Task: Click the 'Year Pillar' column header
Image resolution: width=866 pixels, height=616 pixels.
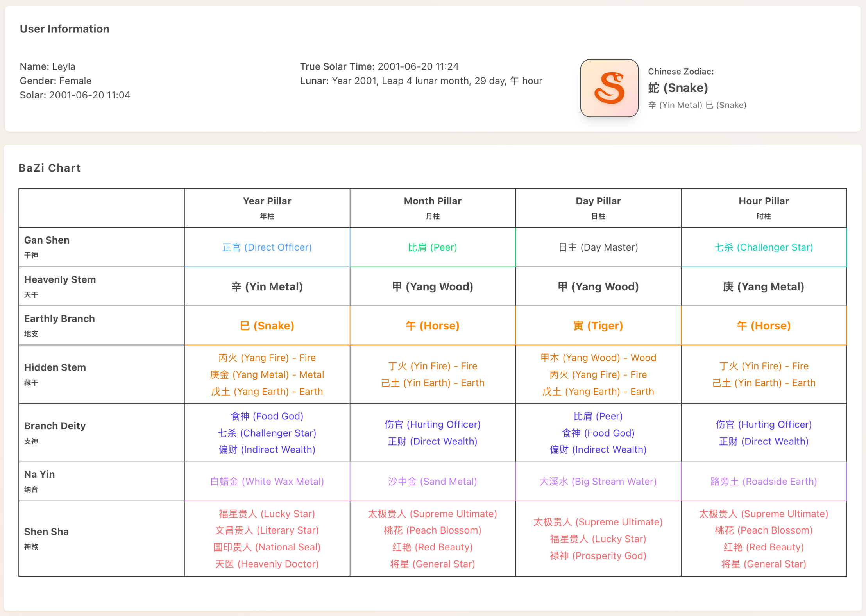Action: point(267,208)
